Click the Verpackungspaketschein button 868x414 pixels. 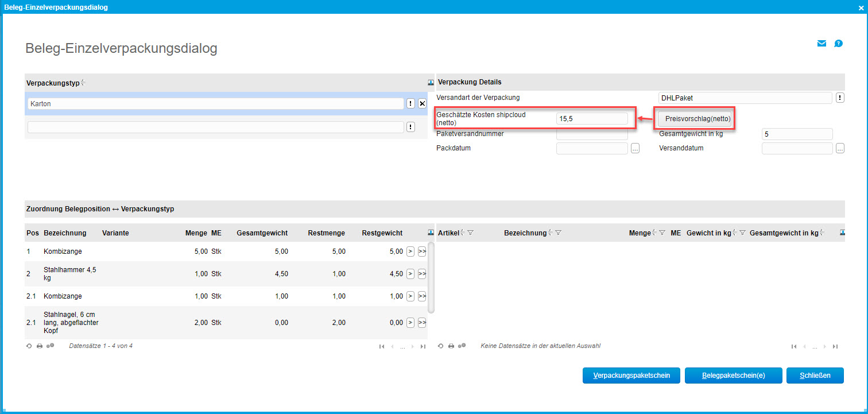(x=631, y=376)
